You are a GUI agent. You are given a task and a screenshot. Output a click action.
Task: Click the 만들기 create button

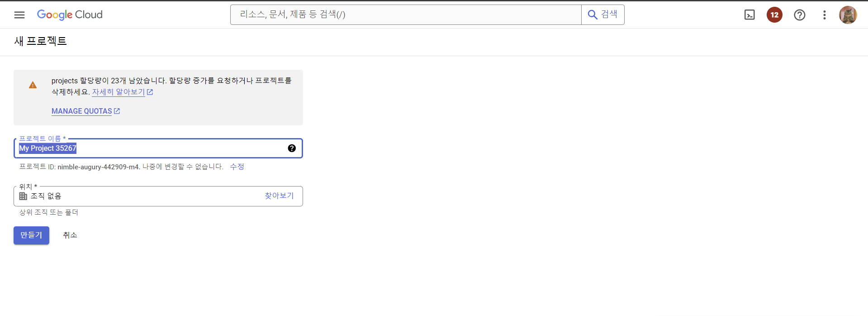coord(31,235)
